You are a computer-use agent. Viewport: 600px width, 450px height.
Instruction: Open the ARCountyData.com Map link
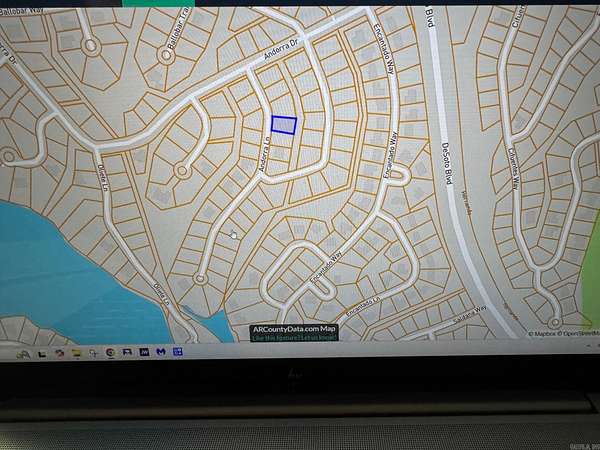tap(293, 327)
